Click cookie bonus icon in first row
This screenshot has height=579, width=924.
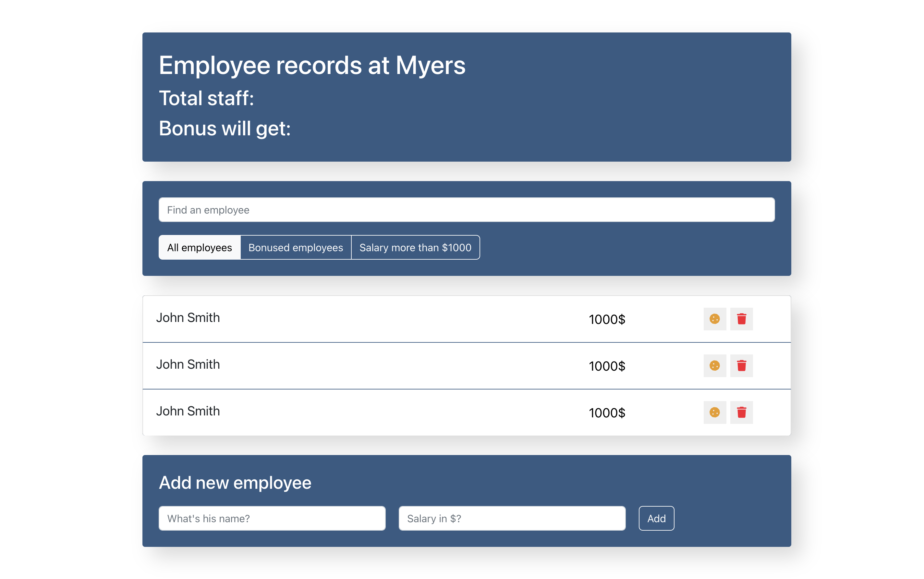click(x=714, y=319)
